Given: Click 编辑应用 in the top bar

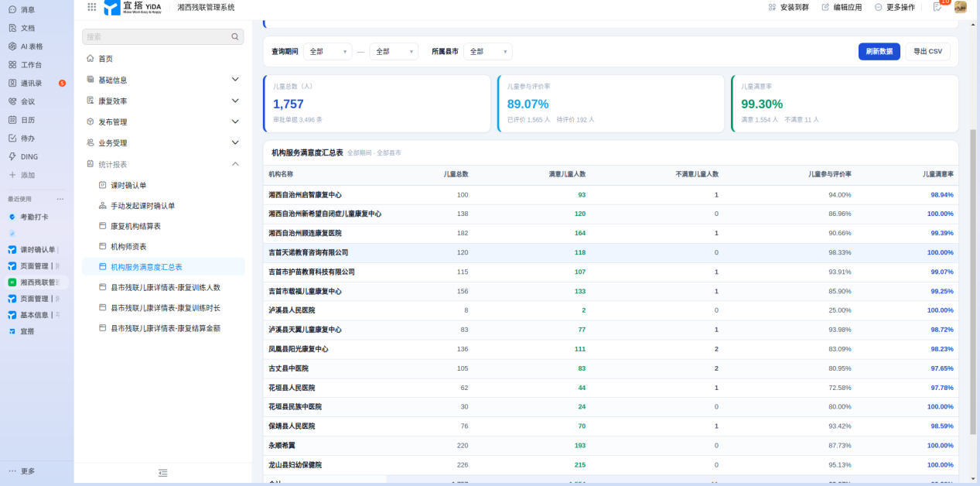Looking at the screenshot, I should 842,7.
